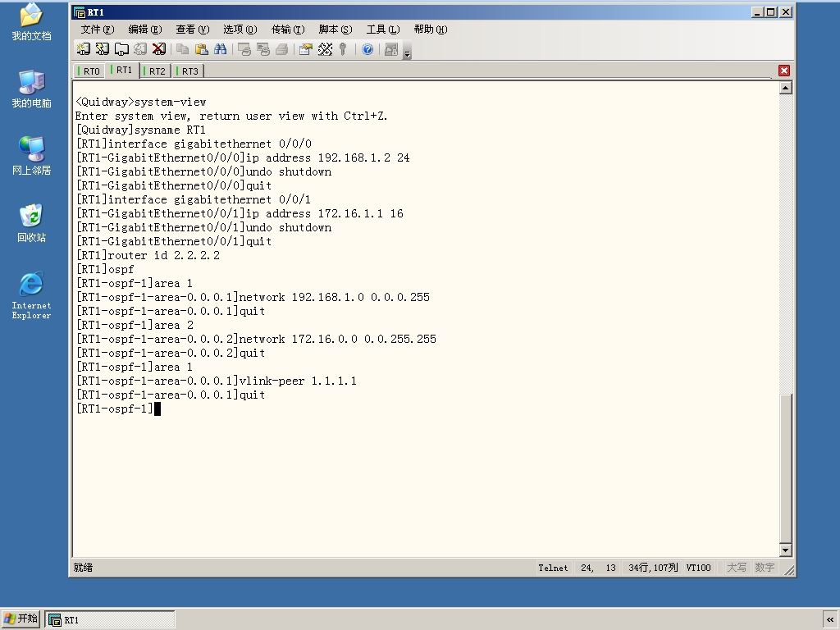This screenshot has width=840, height=630.
Task: Click 'ip address 192.168.1.2 24' line
Action: click(243, 157)
